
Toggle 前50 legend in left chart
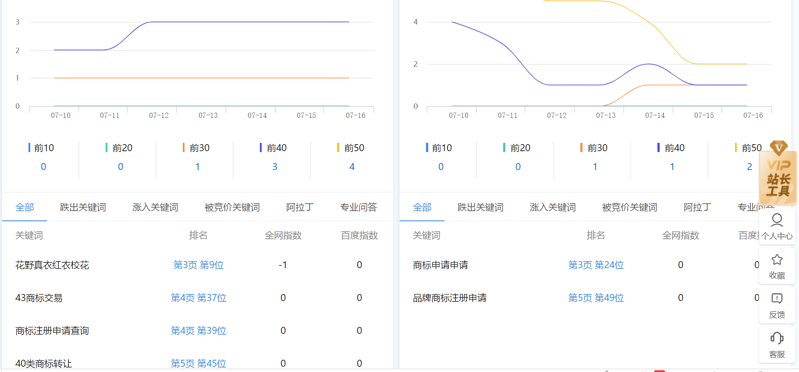click(351, 148)
